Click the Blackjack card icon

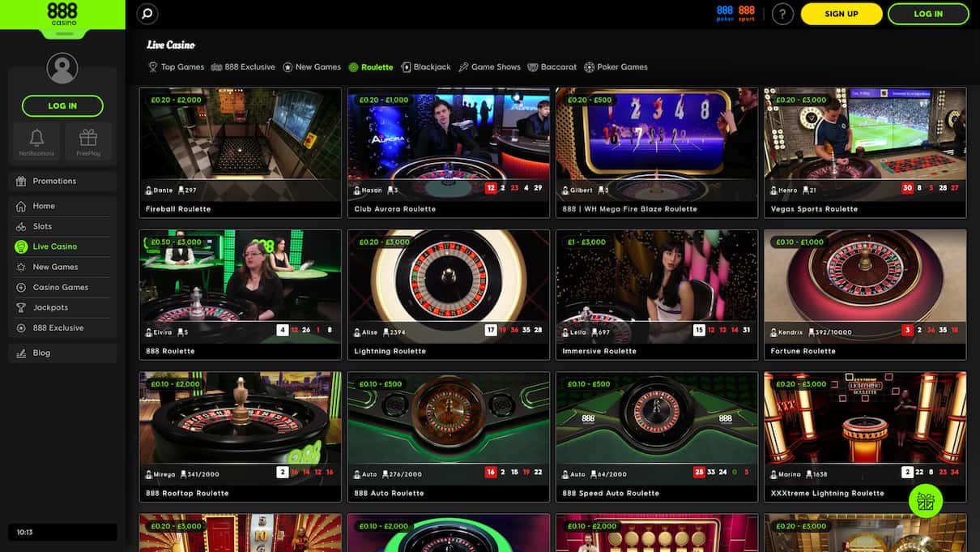click(405, 66)
